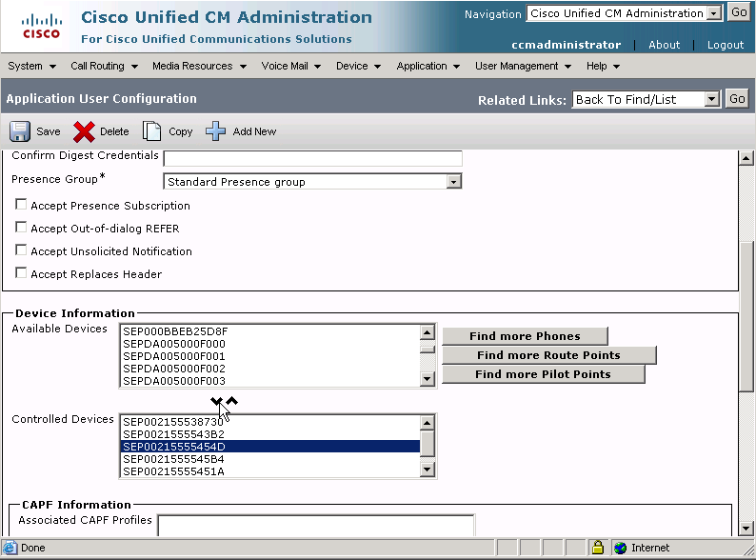Click the main page scrollbar down arrow

[746, 529]
